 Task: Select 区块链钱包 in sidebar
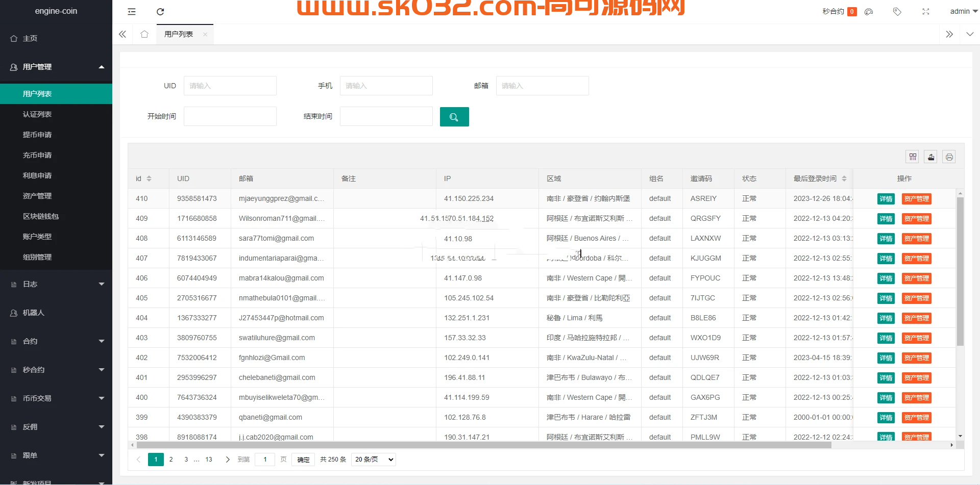pyautogui.click(x=56, y=216)
